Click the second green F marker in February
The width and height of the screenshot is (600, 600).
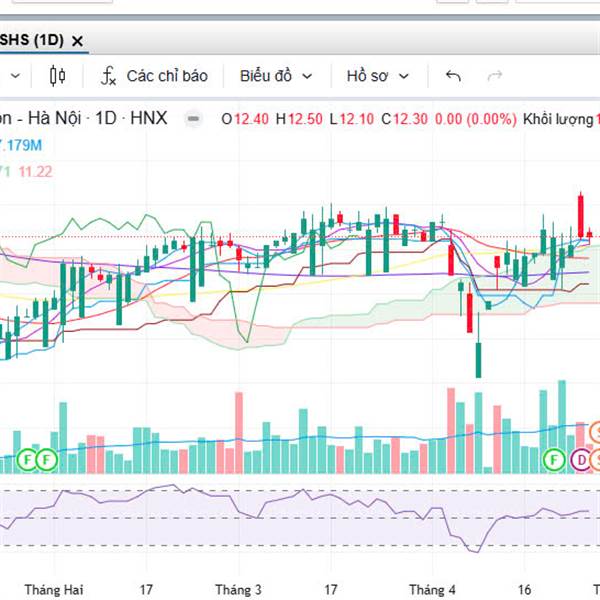pyautogui.click(x=46, y=460)
